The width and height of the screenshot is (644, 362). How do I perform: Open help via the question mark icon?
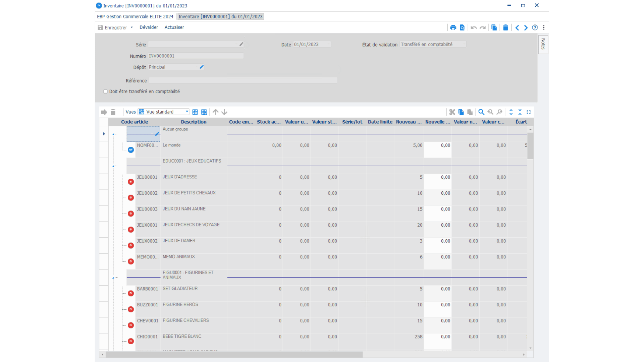click(535, 27)
